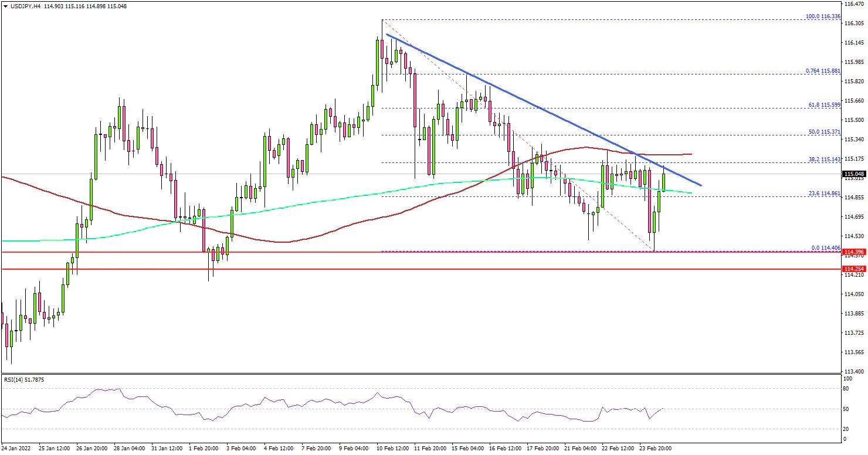Select the 0.764 115.881 Fibonacci level
The height and width of the screenshot is (455, 868).
(x=822, y=71)
